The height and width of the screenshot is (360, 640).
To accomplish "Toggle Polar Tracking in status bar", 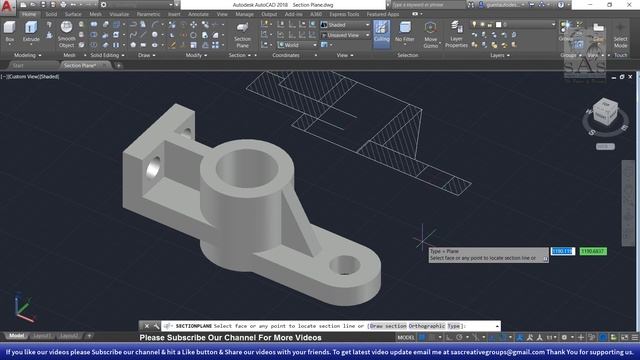I will tap(459, 338).
